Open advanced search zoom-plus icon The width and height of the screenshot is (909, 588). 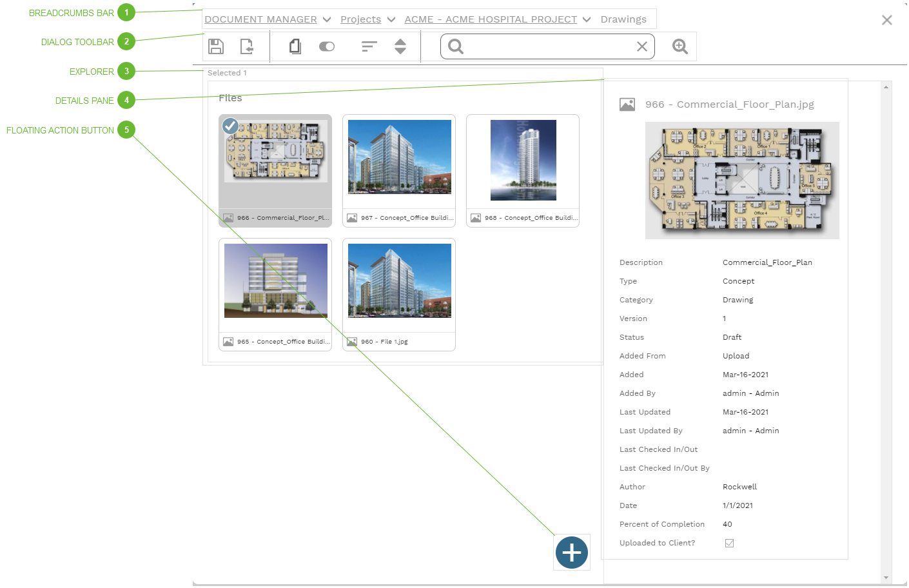coord(680,46)
